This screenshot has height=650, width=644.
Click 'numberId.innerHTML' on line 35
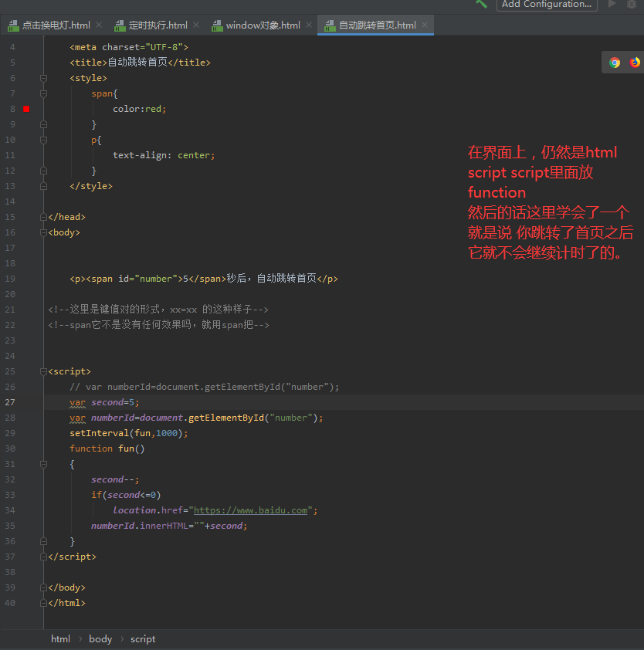pos(140,526)
